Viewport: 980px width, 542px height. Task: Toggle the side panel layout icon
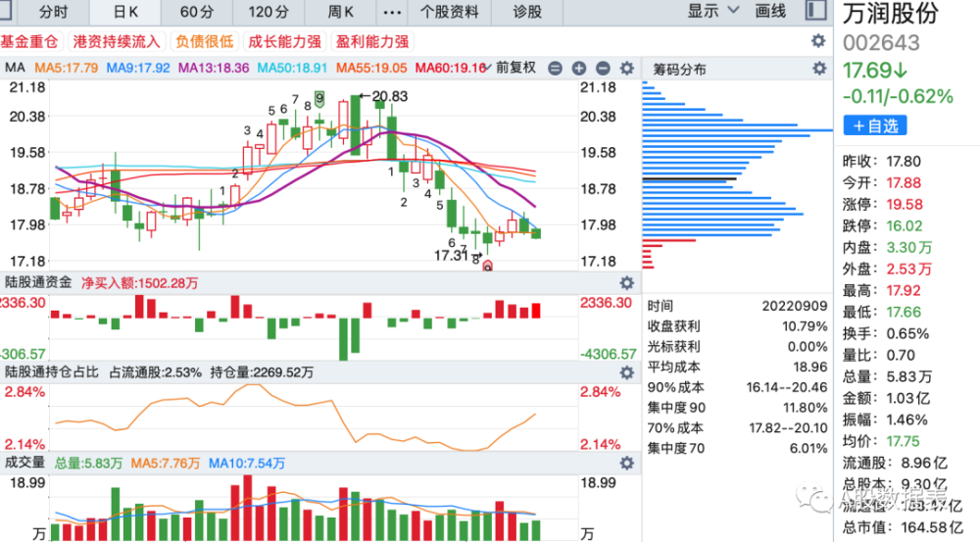[815, 11]
